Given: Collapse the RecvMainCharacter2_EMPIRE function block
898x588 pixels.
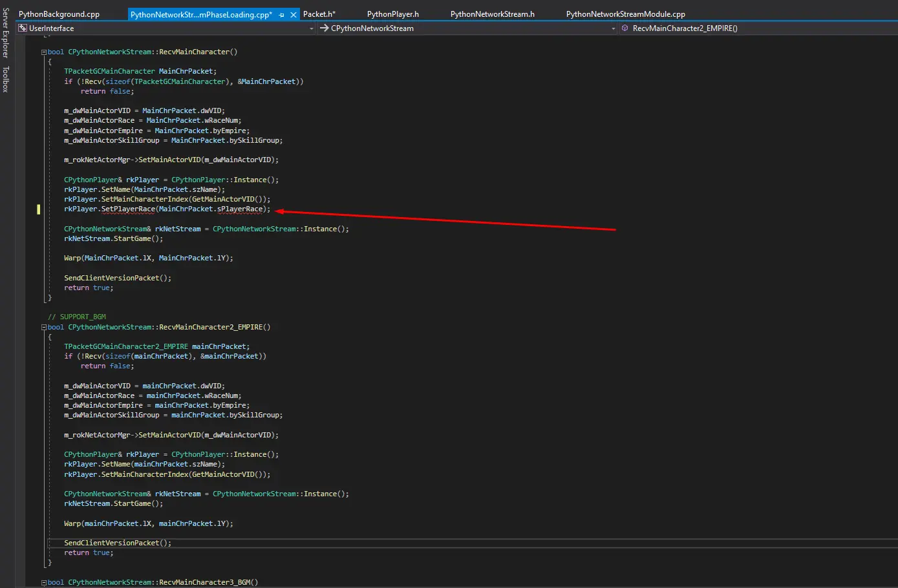Looking at the screenshot, I should point(44,328).
